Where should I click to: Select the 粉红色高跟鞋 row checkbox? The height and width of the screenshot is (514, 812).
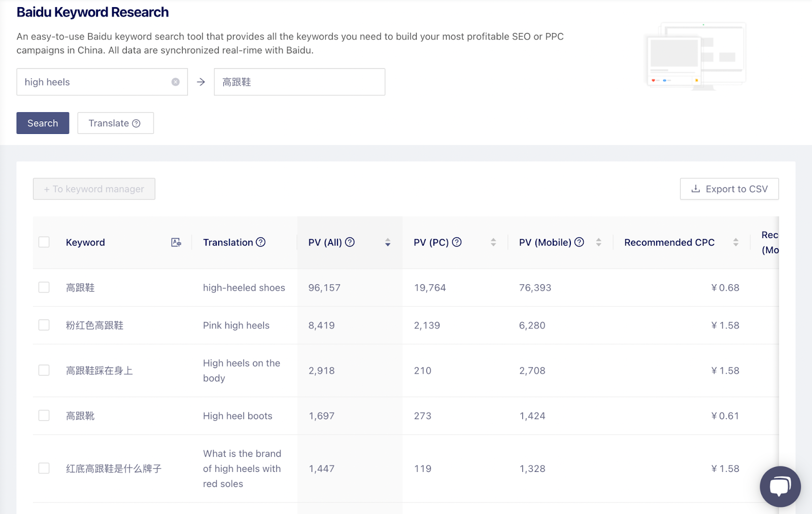tap(44, 325)
